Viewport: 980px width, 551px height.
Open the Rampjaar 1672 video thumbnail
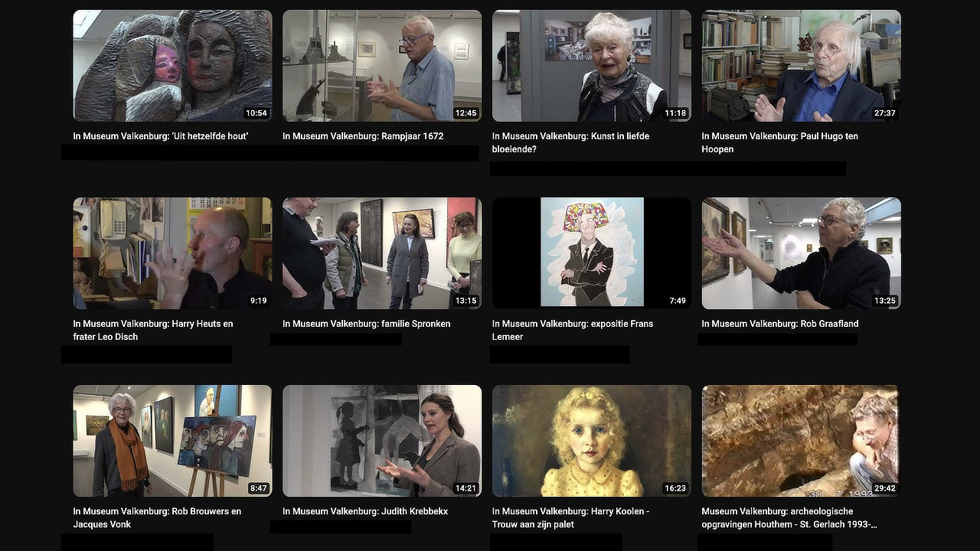pyautogui.click(x=382, y=66)
